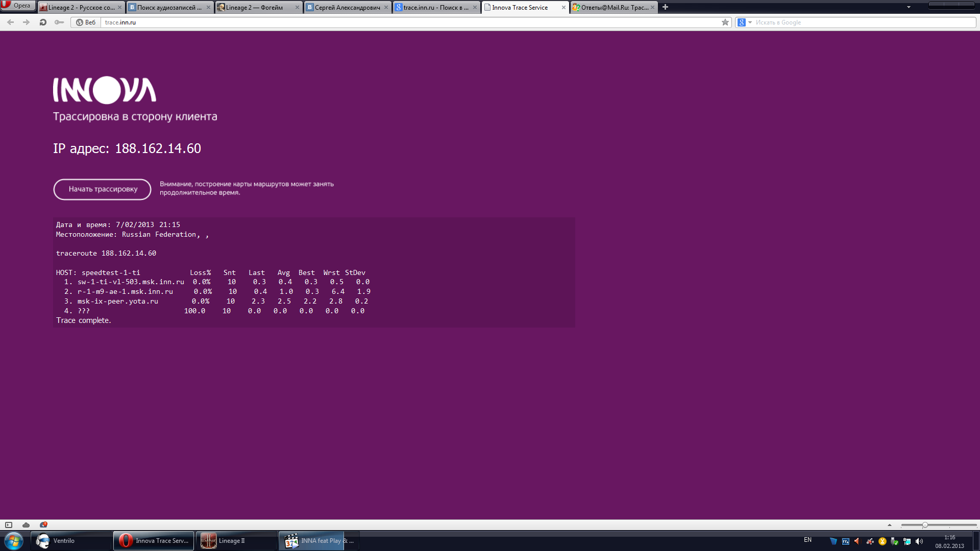980x551 pixels.
Task: Select the IP address 188.162.14.60 heading
Action: (127, 148)
